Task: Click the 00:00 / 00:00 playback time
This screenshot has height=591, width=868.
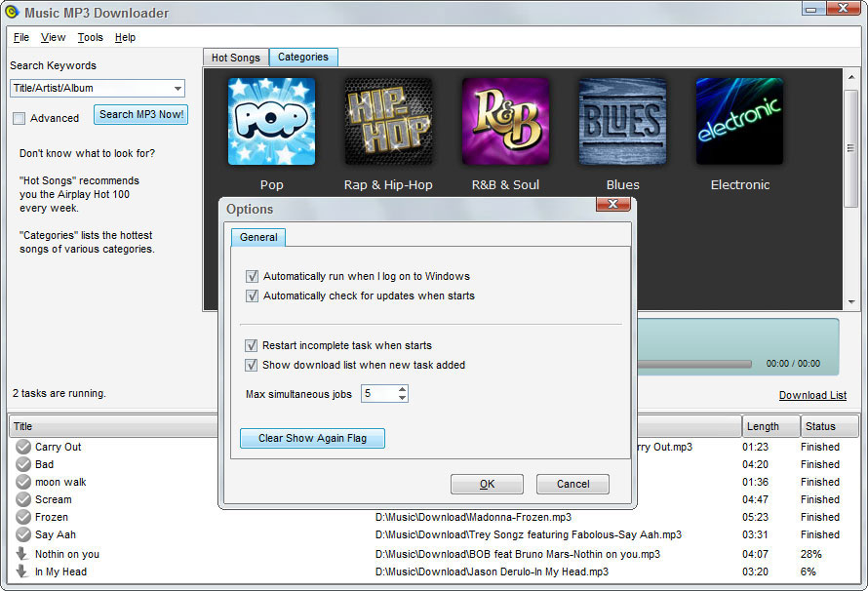Action: pos(793,364)
